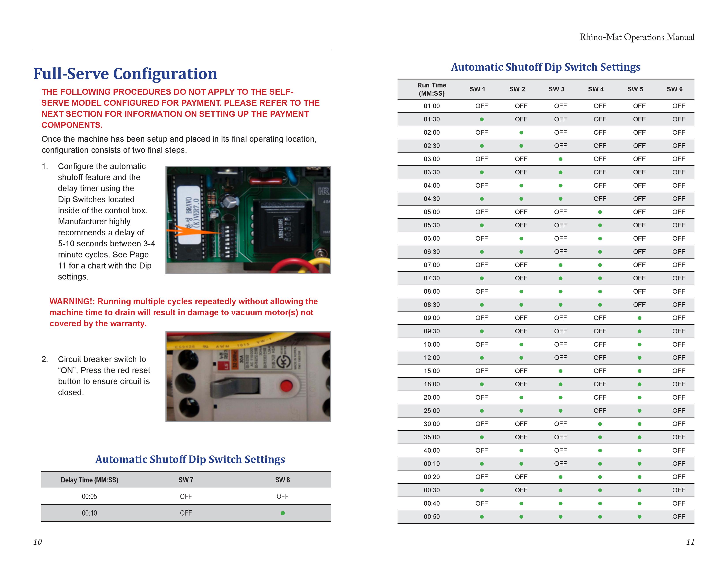
Task: Click the SW 8 column header
Action: [x=282, y=480]
